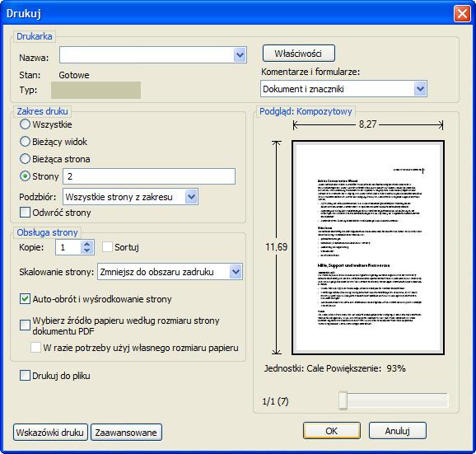Click the 8,27 width measurement

[367, 124]
